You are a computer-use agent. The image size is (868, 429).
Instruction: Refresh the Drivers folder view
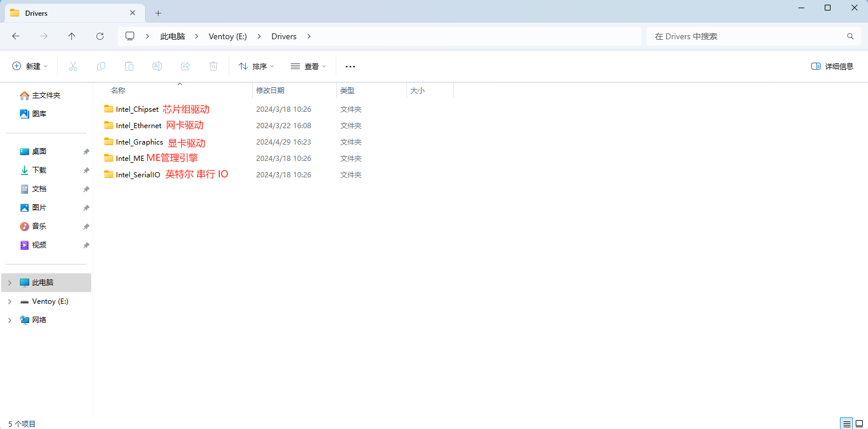pyautogui.click(x=100, y=36)
